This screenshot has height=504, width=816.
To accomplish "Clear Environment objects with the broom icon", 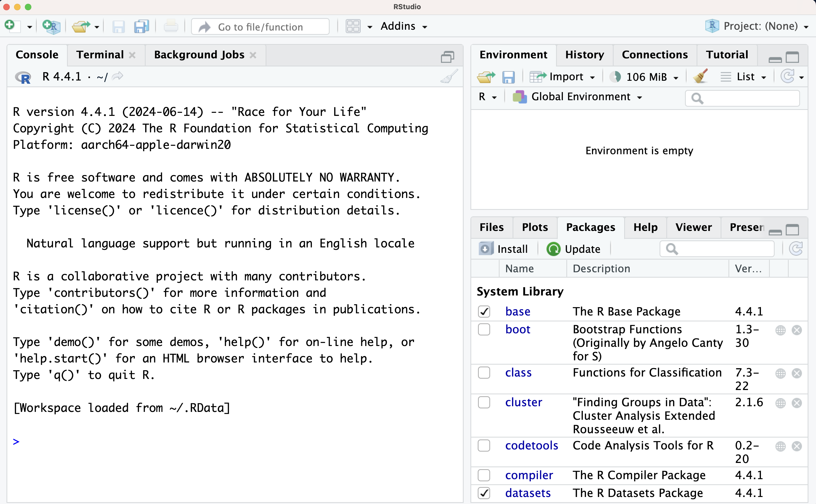I will click(700, 76).
